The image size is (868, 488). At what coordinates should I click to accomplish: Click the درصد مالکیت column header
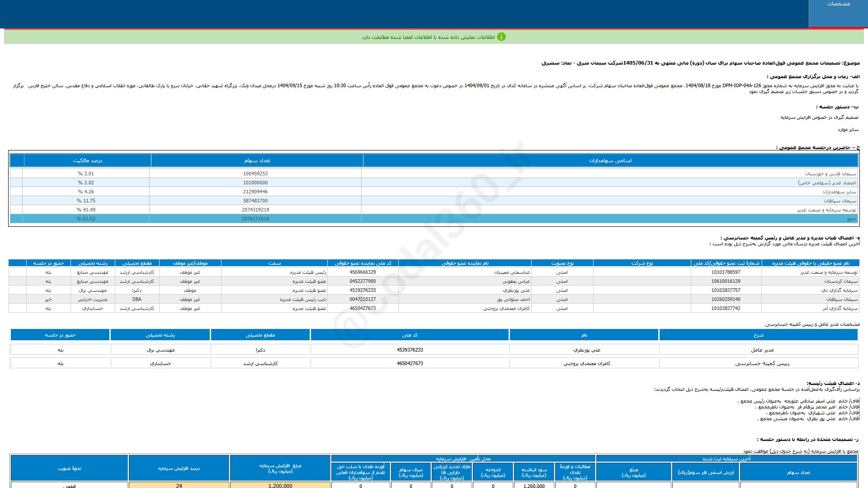[87, 160]
